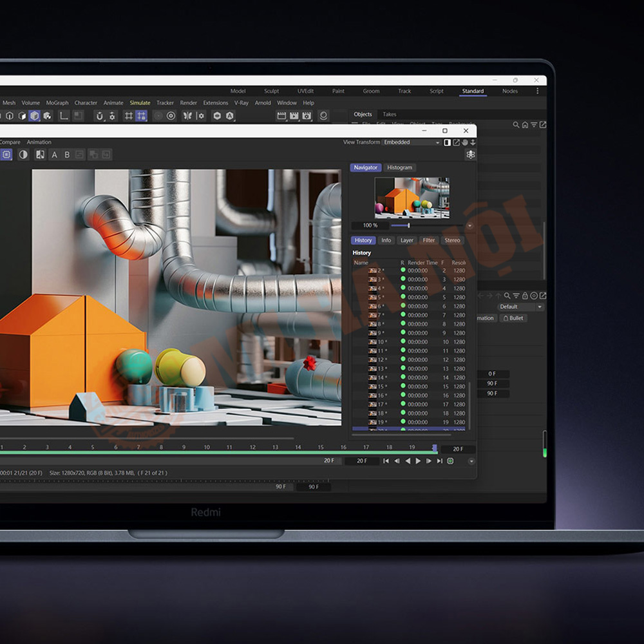The height and width of the screenshot is (644, 644).
Task: Open the three-dot layout options menu
Action: pos(537,91)
